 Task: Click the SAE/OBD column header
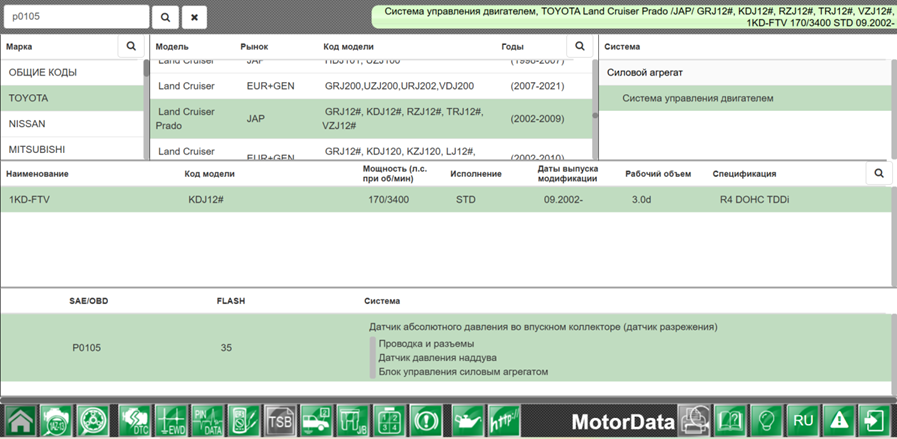89,300
